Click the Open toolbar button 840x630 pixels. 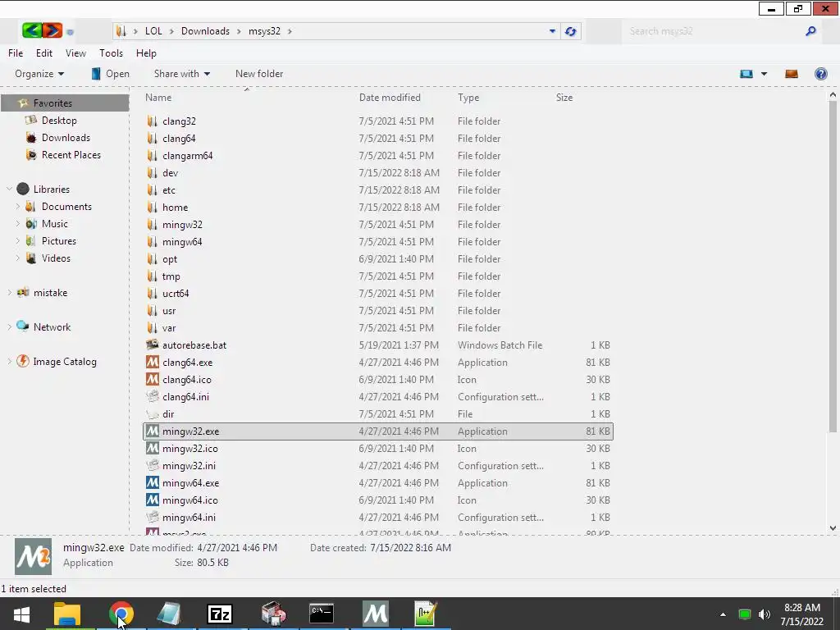110,74
